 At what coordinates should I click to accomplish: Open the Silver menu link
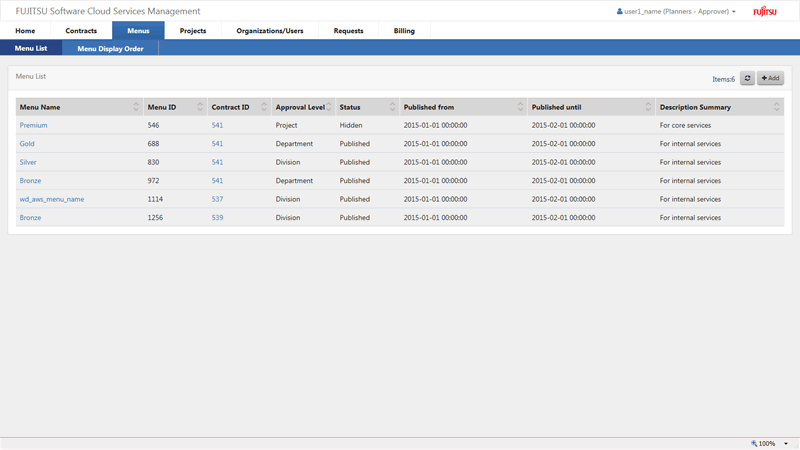(28, 162)
